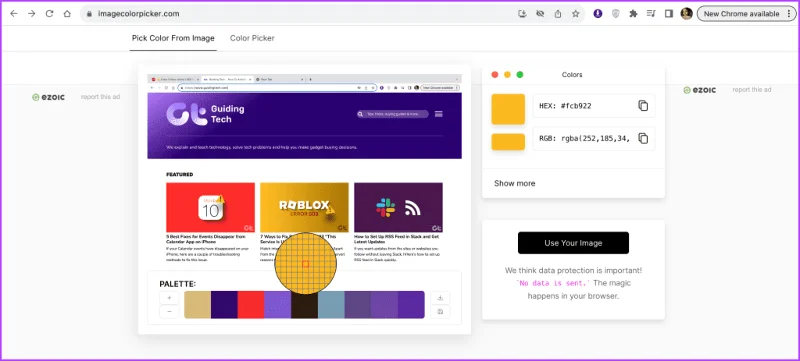The width and height of the screenshot is (800, 361).
Task: Click the PALETTE: label
Action: 178,284
